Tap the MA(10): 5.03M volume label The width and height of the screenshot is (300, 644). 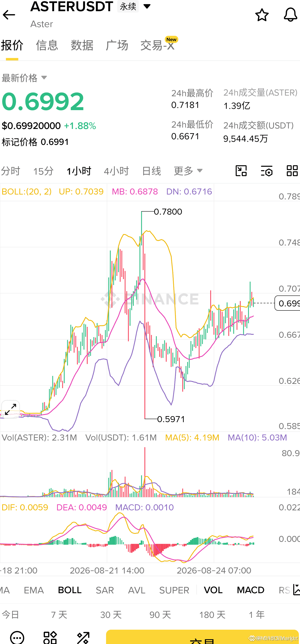pyautogui.click(x=257, y=438)
